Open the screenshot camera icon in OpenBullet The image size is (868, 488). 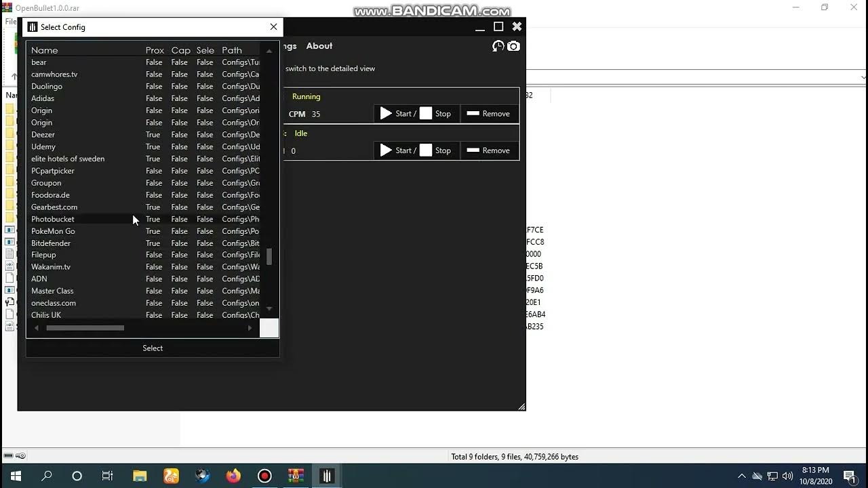(514, 46)
